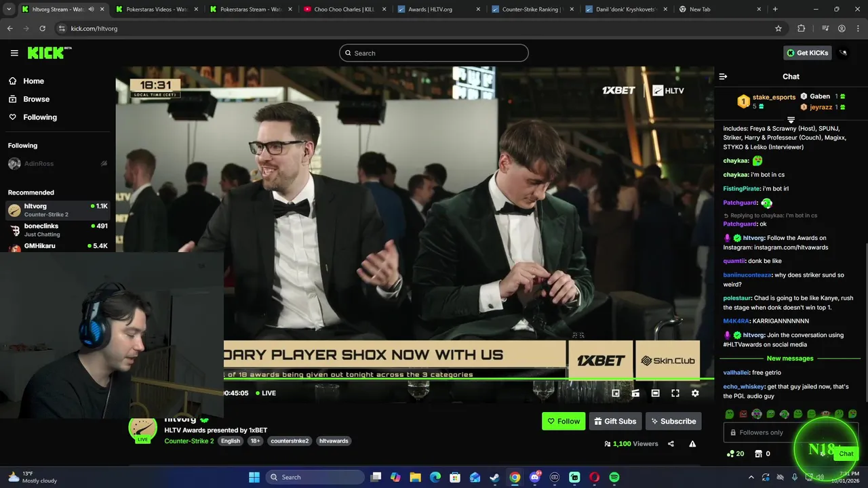Open the user avatar menu on Kick
Viewport: 868px width, 488px height.
[x=844, y=53]
